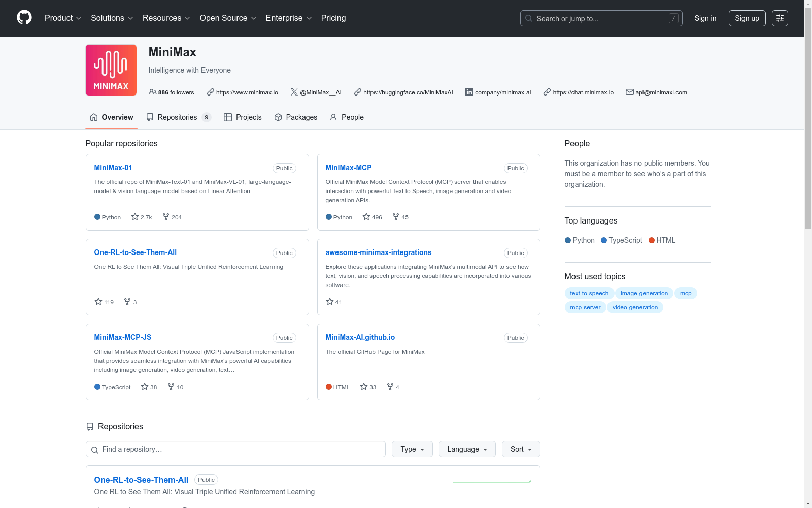This screenshot has width=812, height=508.
Task: Open the @MiniMax__AI X profile link
Action: [320, 92]
